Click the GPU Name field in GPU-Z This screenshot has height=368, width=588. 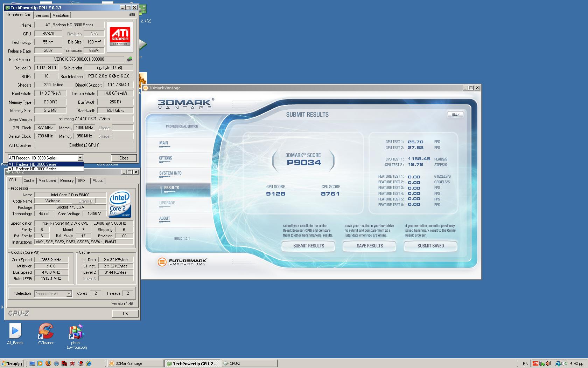point(69,25)
